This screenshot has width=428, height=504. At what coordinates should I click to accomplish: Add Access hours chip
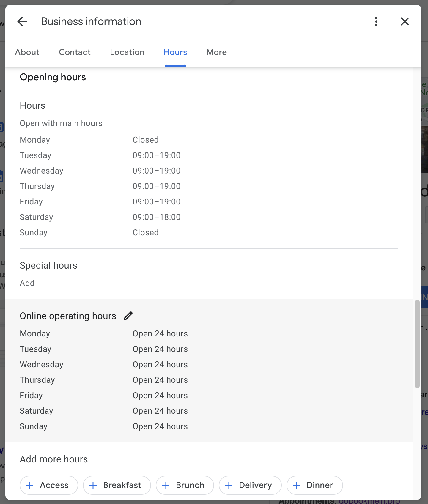(x=49, y=485)
